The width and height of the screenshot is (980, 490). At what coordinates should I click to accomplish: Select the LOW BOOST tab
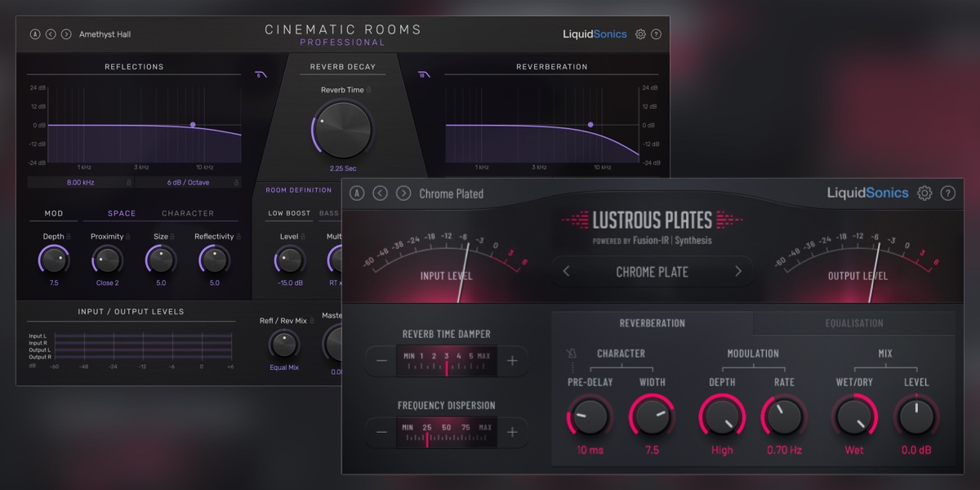coord(289,213)
